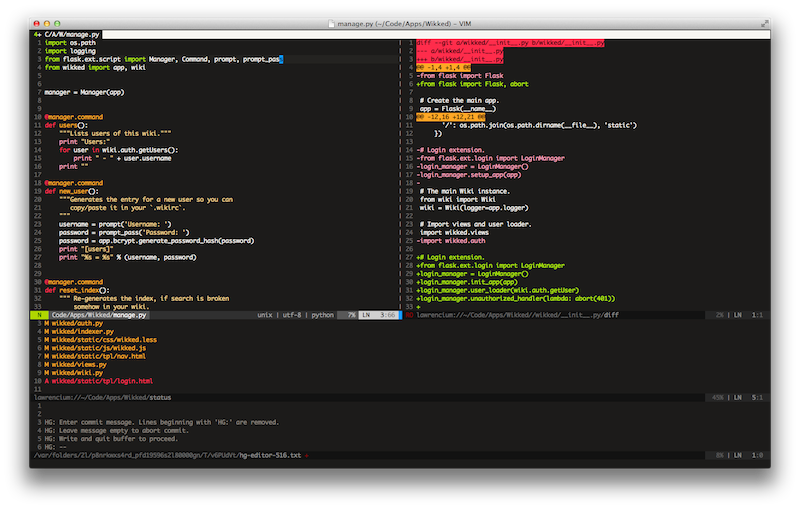800x509 pixels.
Task: Select M wikked/wiki.py in status list
Action: pos(73,373)
